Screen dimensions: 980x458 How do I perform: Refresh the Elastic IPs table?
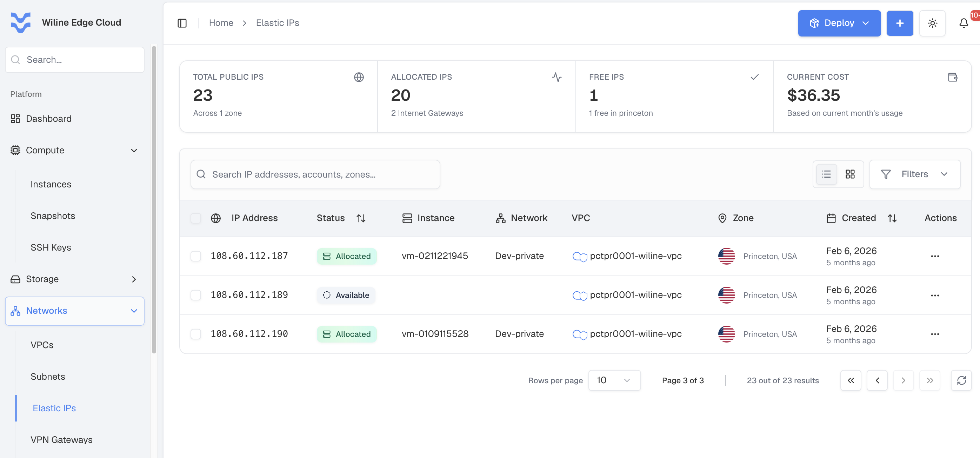point(961,380)
